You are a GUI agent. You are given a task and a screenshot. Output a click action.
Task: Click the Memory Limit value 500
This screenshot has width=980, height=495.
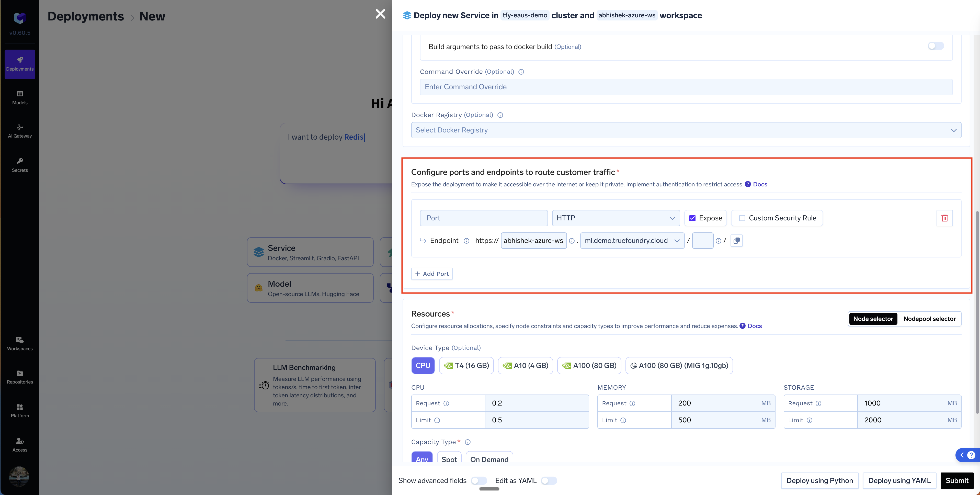(x=723, y=420)
